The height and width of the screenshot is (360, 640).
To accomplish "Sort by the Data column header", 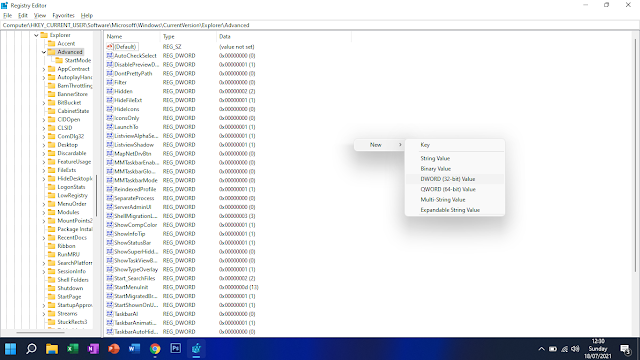I will (284, 36).
